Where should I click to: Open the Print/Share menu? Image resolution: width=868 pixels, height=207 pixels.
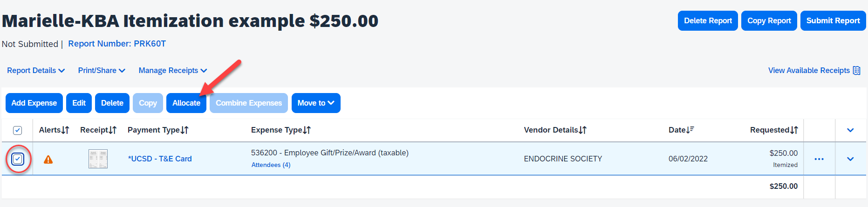coord(102,71)
